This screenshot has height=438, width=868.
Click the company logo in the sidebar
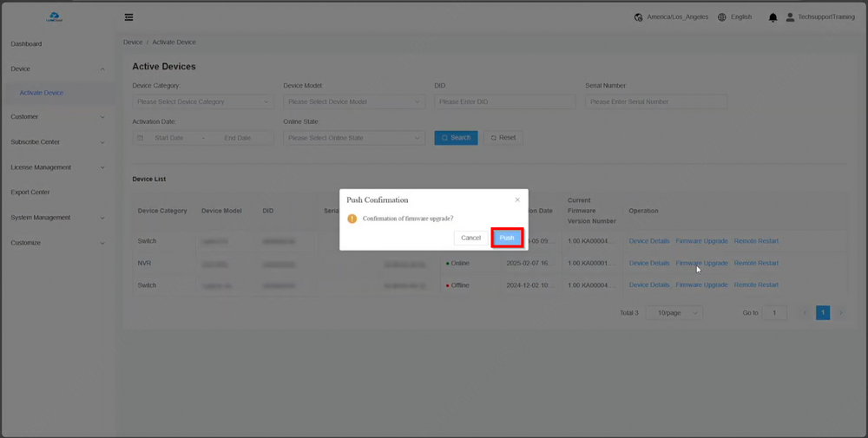[x=56, y=16]
